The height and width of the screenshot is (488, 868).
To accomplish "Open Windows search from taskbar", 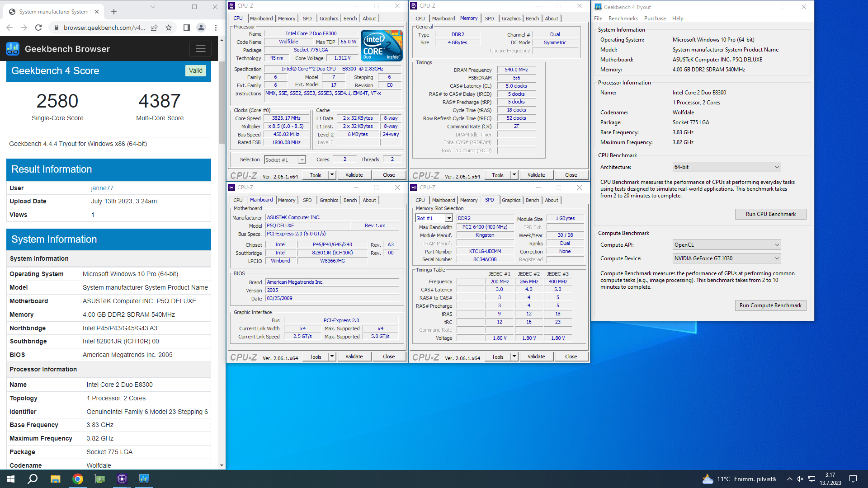I will 33,479.
